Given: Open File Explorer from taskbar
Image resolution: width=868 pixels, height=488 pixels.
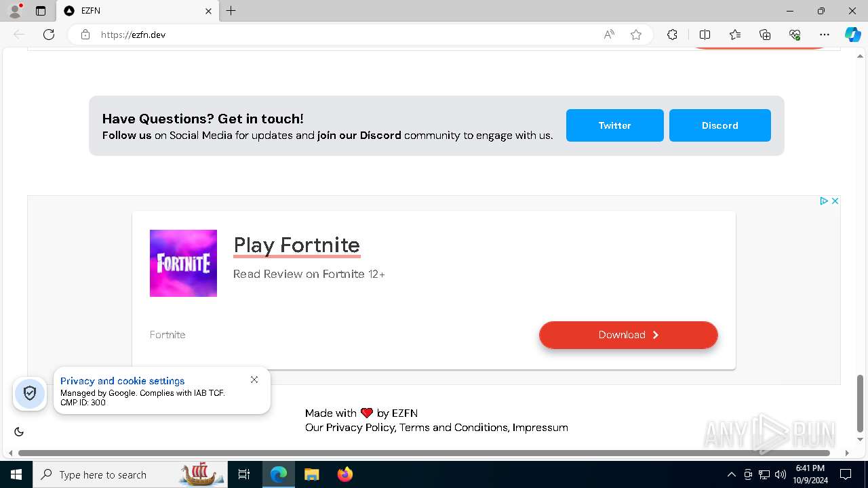Looking at the screenshot, I should point(311,474).
